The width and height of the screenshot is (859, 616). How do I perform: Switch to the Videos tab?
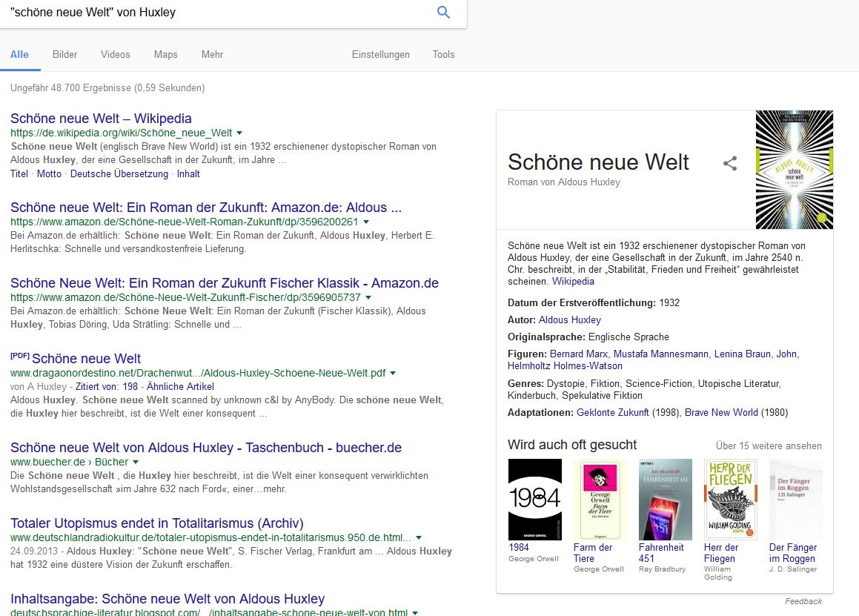[116, 54]
